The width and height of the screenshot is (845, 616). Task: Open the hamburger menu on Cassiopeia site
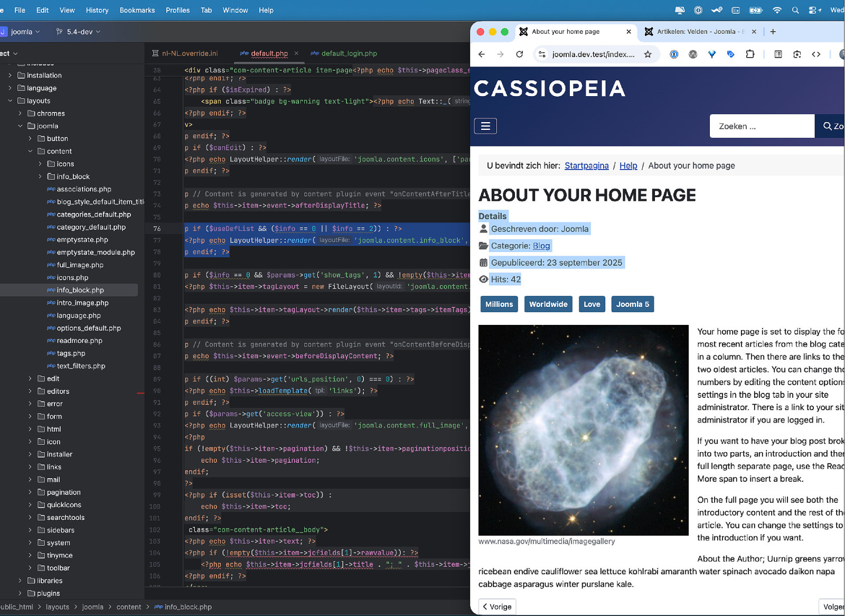coord(485,126)
